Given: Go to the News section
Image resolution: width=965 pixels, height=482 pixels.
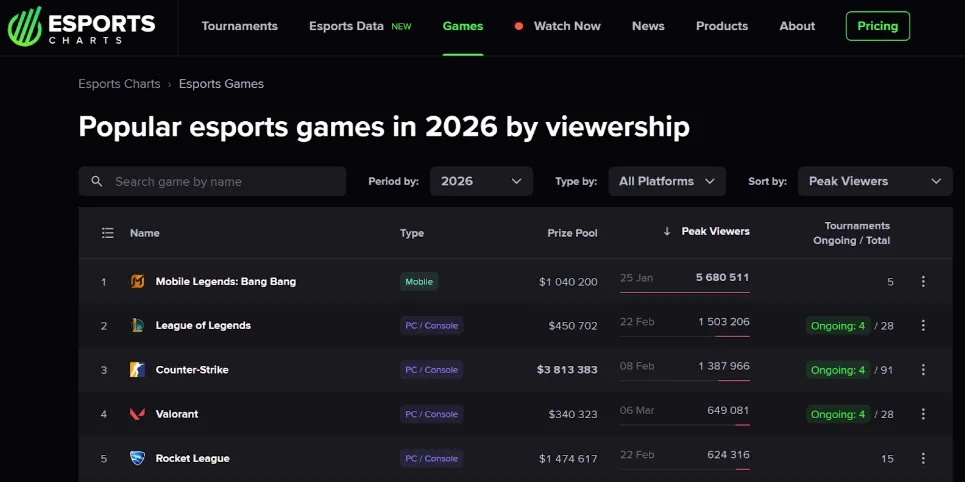Looking at the screenshot, I should pos(648,26).
